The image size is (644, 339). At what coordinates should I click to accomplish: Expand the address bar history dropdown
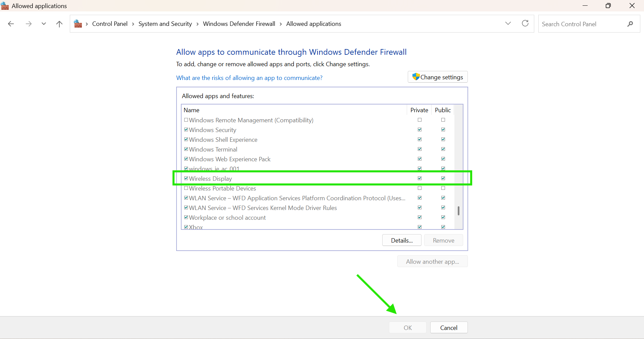click(x=508, y=23)
